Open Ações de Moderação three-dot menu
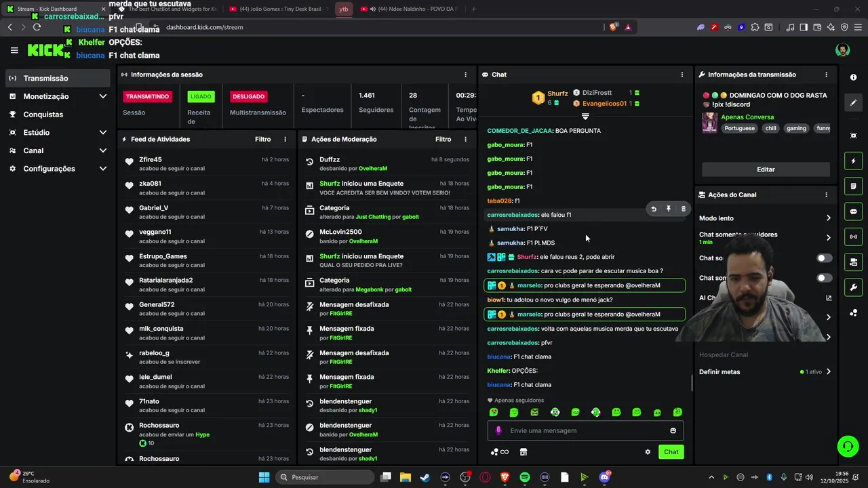The height and width of the screenshot is (488, 868). pos(465,139)
